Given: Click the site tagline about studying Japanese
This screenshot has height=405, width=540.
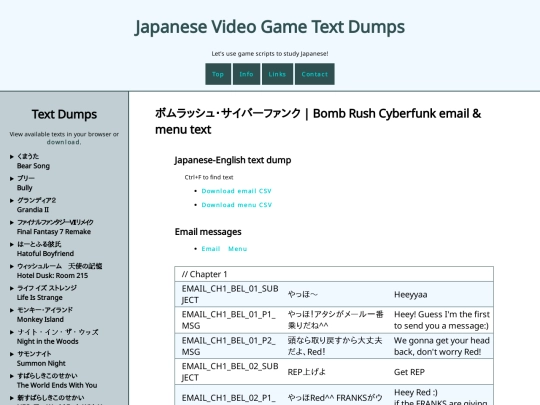Looking at the screenshot, I should [x=270, y=54].
